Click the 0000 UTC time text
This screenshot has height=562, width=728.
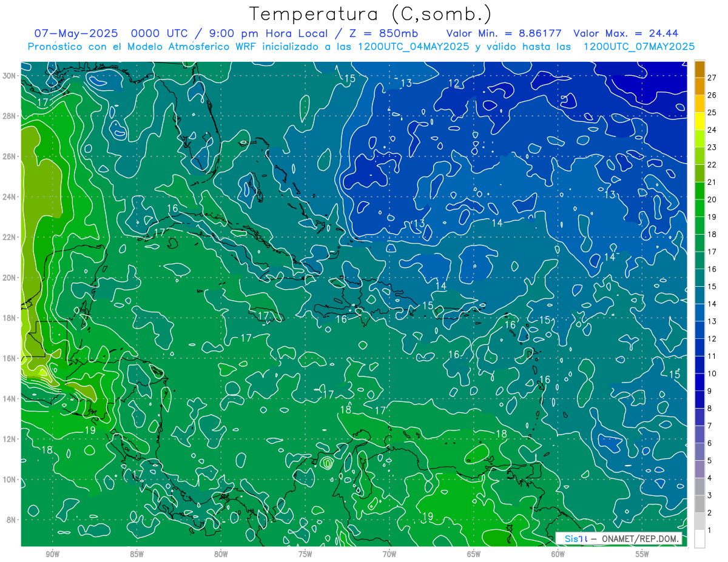160,33
